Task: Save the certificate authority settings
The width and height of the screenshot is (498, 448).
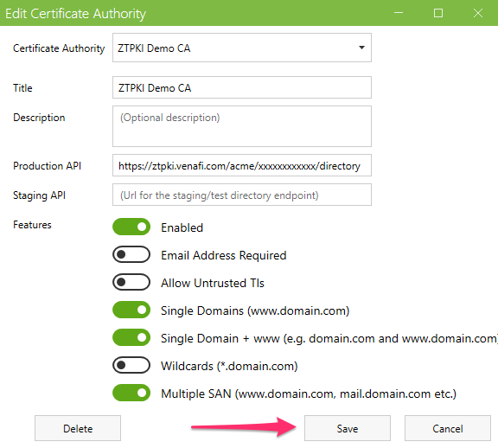Action: (x=348, y=428)
